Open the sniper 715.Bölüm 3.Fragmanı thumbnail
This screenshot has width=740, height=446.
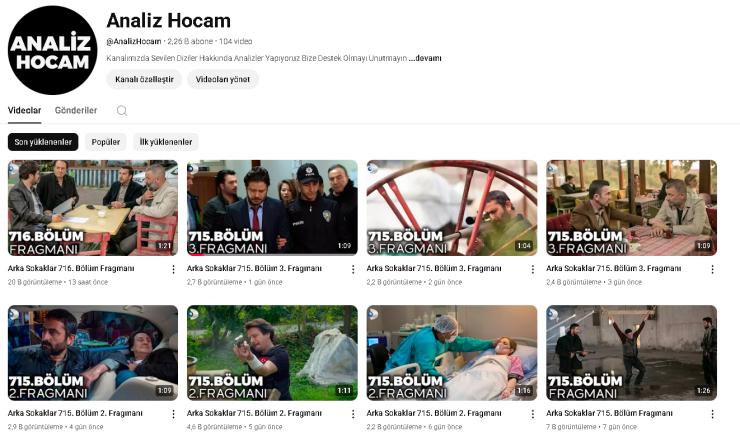coord(452,208)
